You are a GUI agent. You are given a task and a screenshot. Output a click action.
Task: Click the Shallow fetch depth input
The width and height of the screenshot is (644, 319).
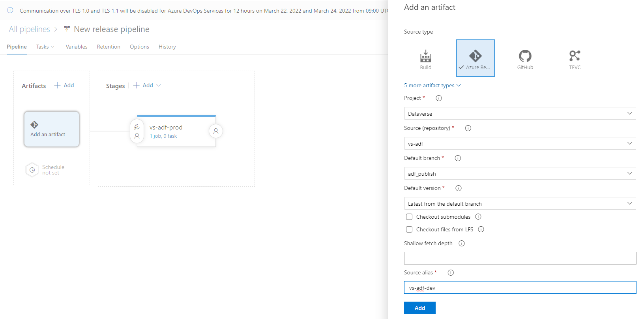click(x=520, y=258)
